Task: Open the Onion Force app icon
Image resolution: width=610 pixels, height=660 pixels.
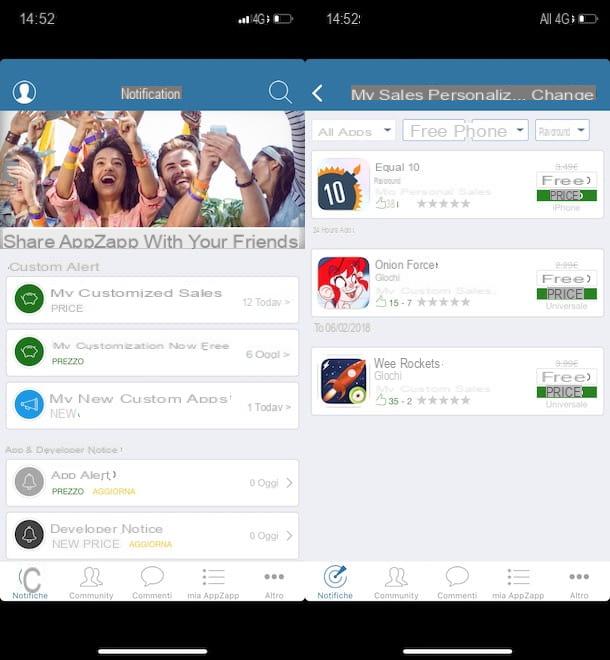Action: point(343,283)
